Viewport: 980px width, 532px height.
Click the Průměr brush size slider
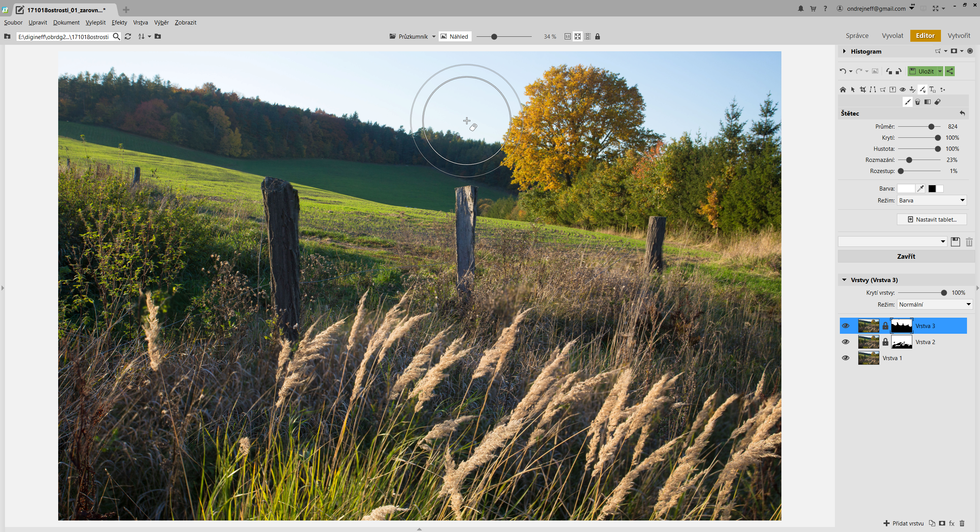[919, 126]
